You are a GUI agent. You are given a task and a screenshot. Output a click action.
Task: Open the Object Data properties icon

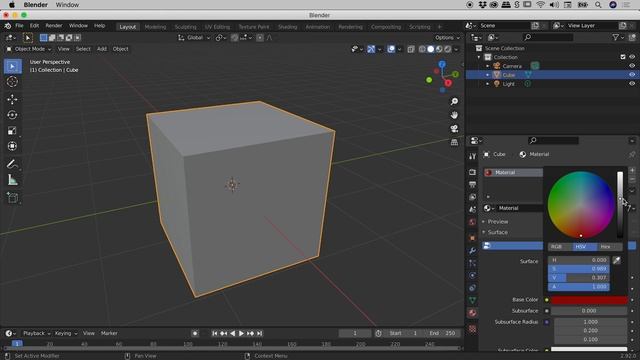point(472,300)
